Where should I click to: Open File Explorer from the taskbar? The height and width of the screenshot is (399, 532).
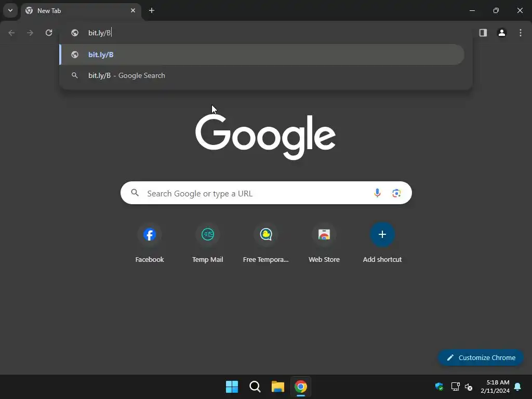(278, 387)
